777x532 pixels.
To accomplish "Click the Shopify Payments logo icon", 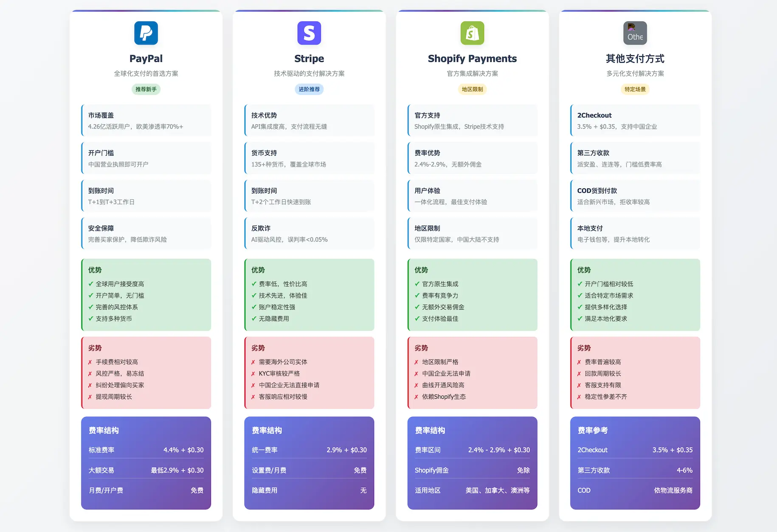I will (x=472, y=33).
